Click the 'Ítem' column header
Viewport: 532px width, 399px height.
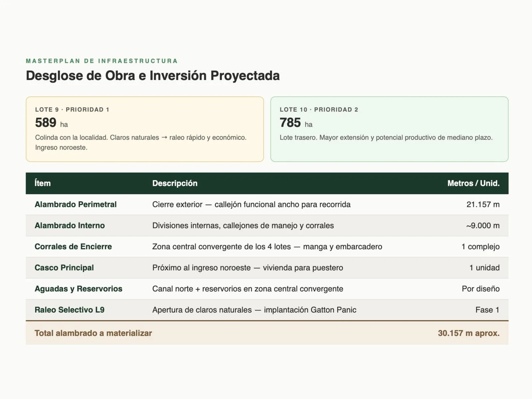pyautogui.click(x=43, y=183)
